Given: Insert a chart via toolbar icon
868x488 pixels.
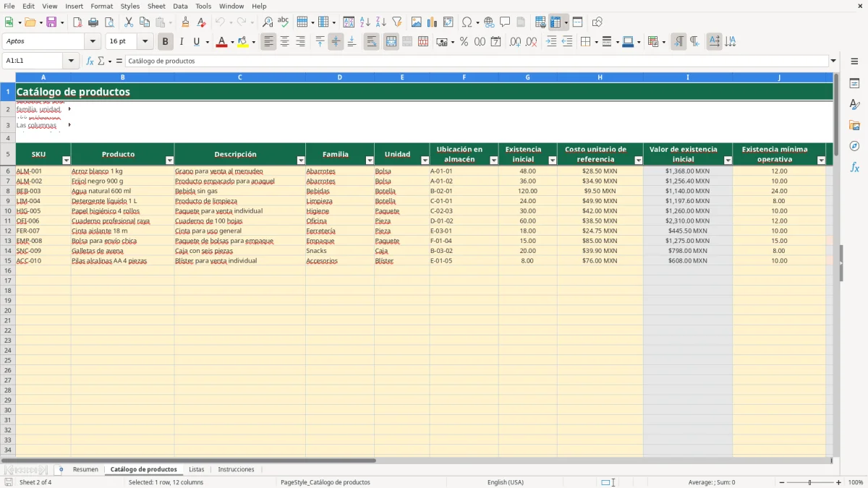Looking at the screenshot, I should point(433,22).
